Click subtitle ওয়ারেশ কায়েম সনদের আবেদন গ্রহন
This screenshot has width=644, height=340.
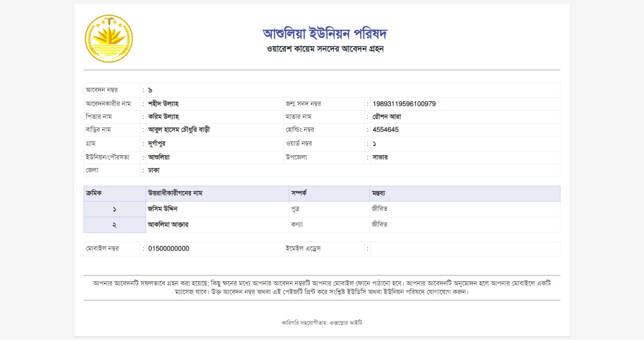[x=325, y=49]
